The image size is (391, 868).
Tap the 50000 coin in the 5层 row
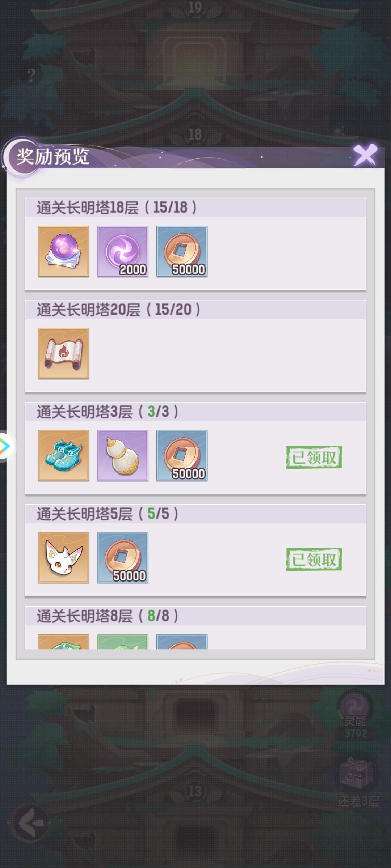point(123,558)
